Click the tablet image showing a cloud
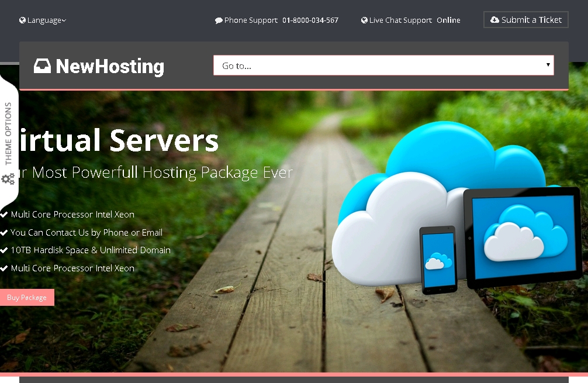Image resolution: width=588 pixels, height=383 pixels. point(522,236)
